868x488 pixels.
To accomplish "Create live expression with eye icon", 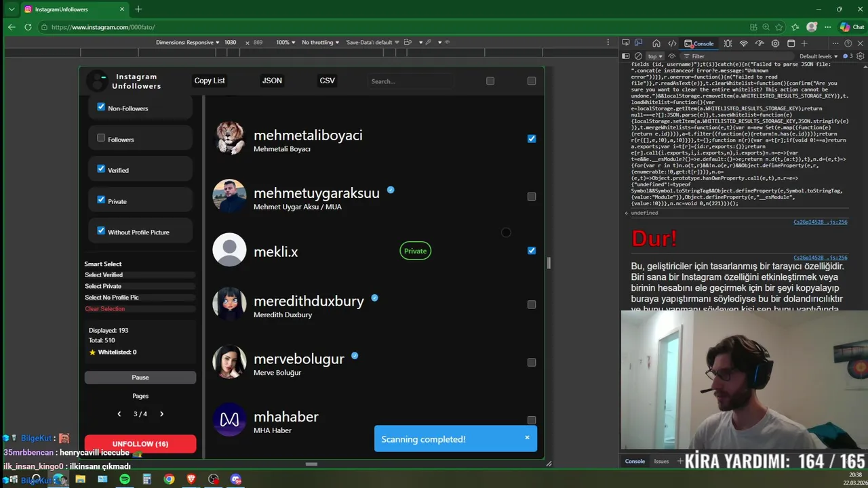I will point(672,56).
